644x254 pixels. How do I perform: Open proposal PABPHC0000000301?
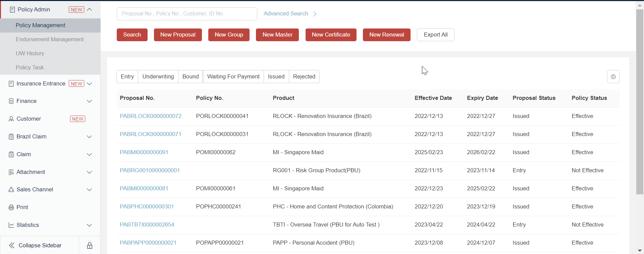pos(147,206)
